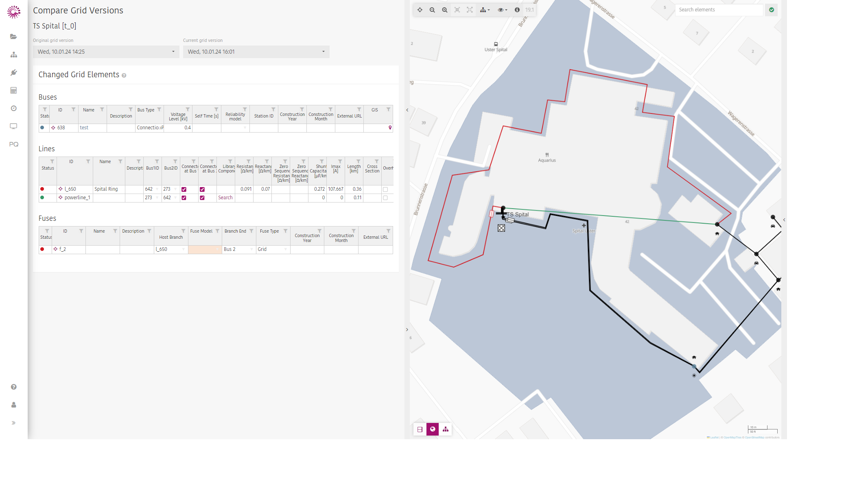Toggle Overhead checkbox for l_650
The image size is (868, 488).
385,190
